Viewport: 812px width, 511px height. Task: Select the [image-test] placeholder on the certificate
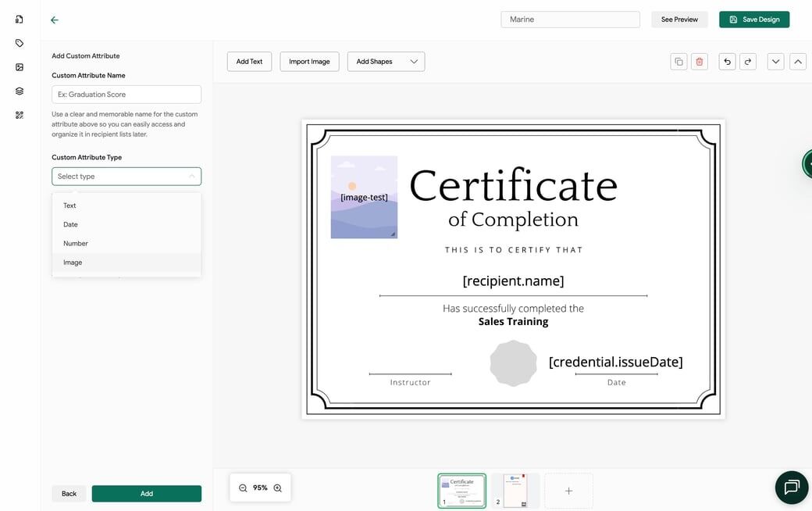coord(364,197)
